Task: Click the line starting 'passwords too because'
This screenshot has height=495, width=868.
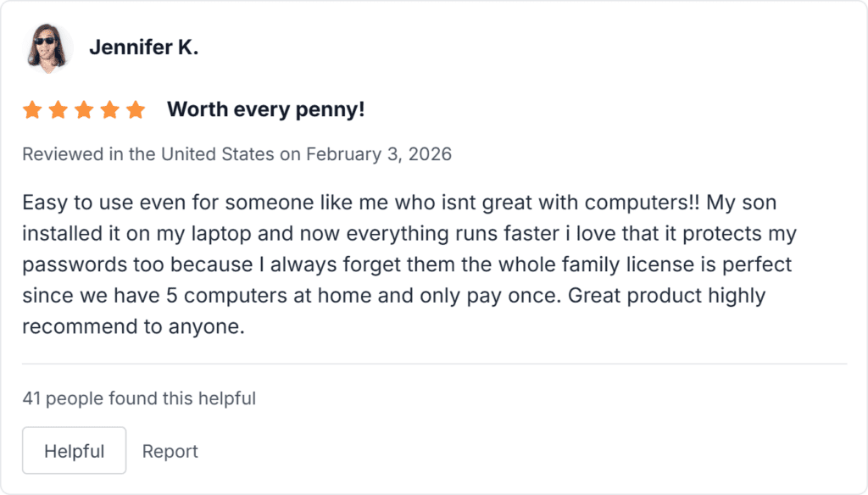Action: tap(407, 264)
